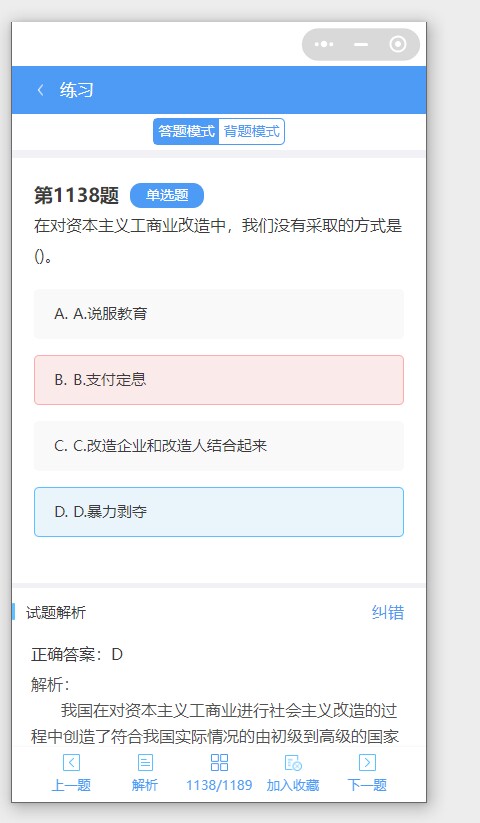Click the 上一题 previous question icon

[71, 762]
